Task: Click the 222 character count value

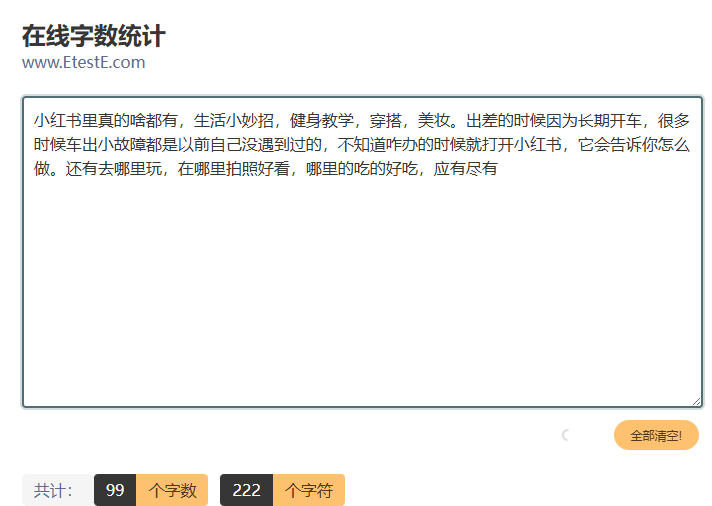Action: (x=247, y=490)
